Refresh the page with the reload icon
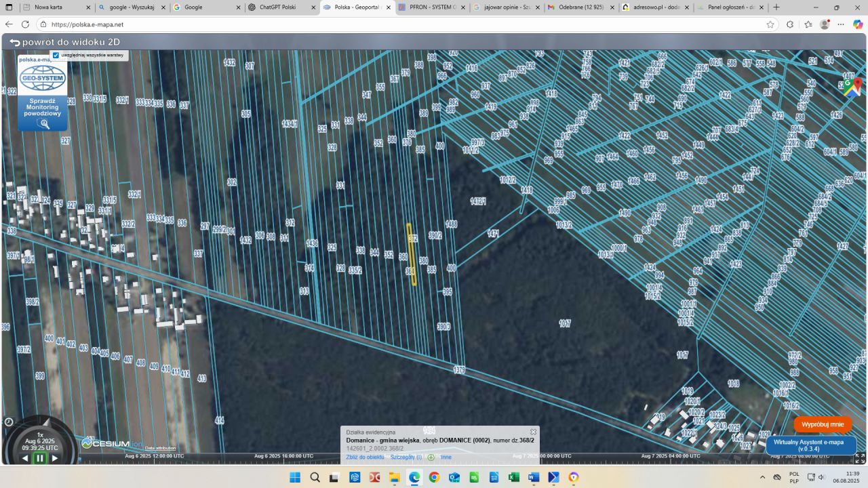 pos(25,24)
